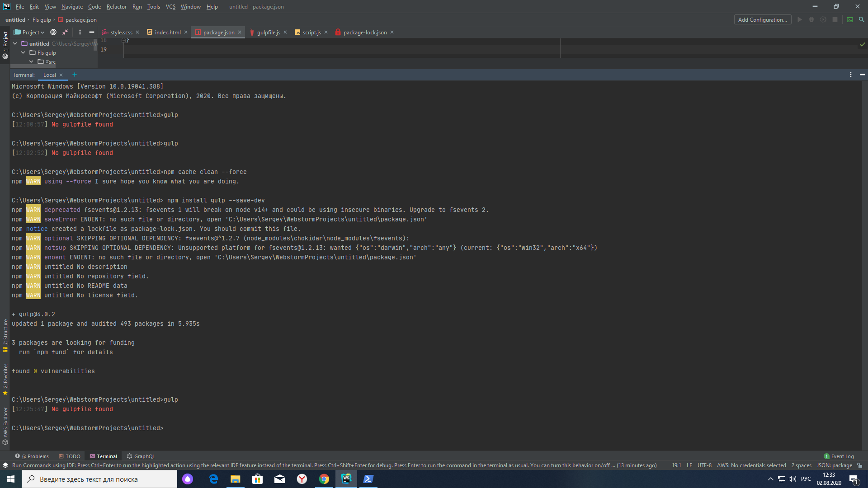Screen dimensions: 868x488
Task: Toggle the 2: Favorites sidebar panel
Action: pos(5,379)
